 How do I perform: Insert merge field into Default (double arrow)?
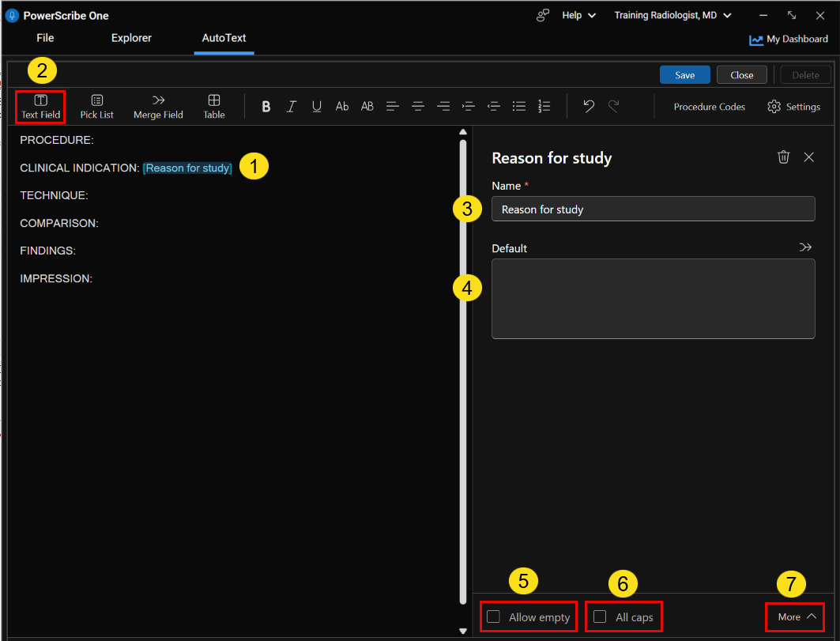point(805,247)
